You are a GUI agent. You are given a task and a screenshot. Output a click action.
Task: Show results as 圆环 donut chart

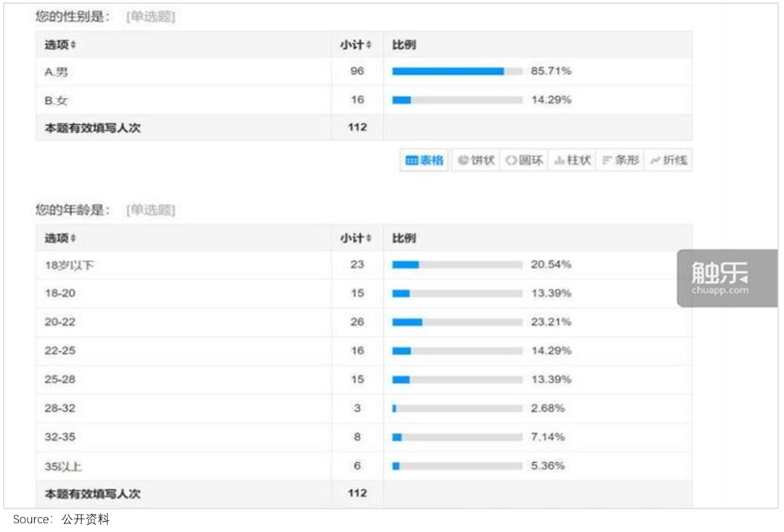524,160
